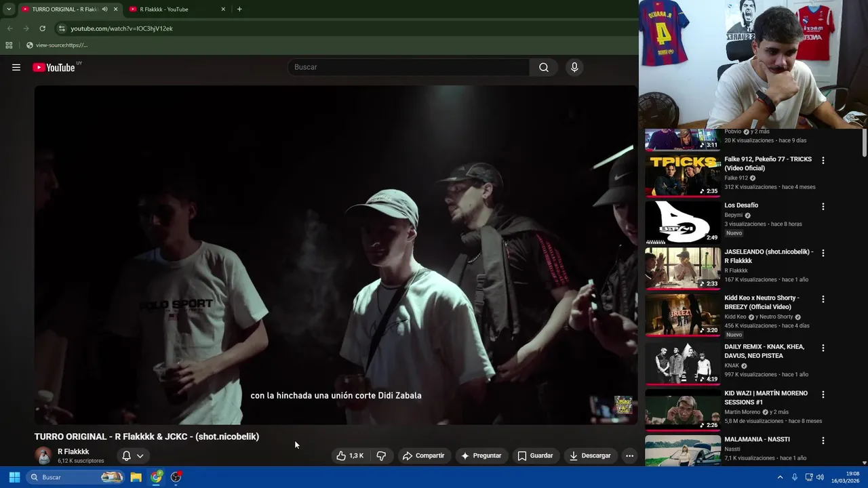The image size is (868, 488).
Task: Go forward with browser forward arrow
Action: [26, 28]
